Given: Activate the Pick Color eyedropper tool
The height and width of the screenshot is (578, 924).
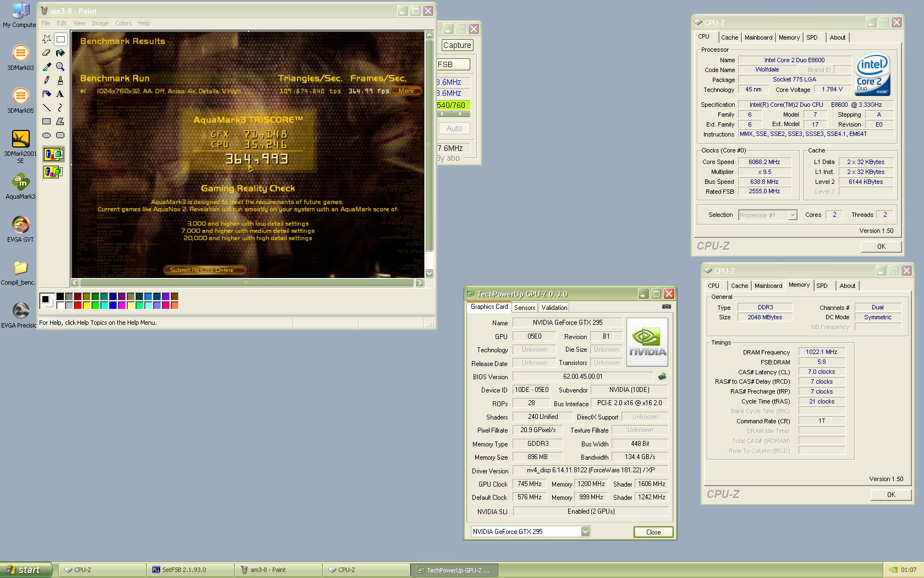Looking at the screenshot, I should tap(47, 67).
